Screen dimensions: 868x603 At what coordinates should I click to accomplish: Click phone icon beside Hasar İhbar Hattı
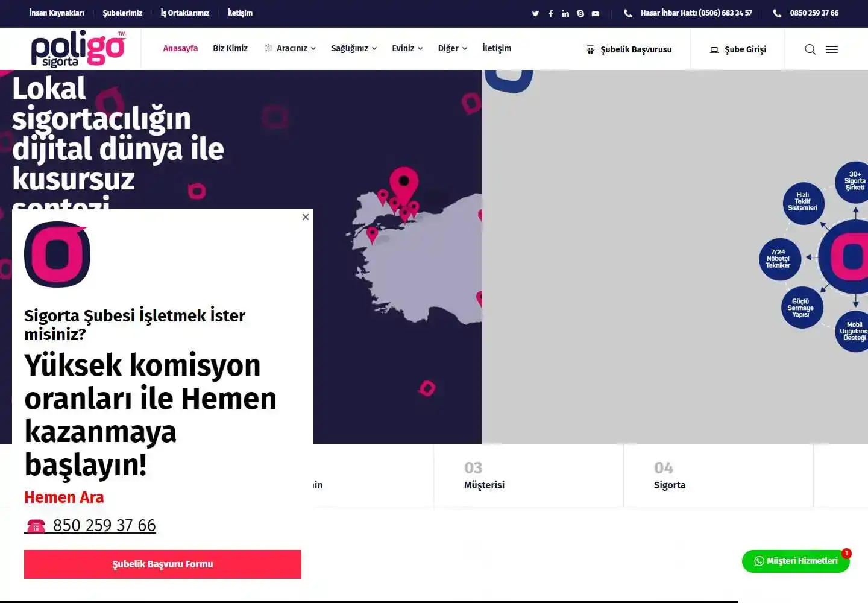coord(628,13)
